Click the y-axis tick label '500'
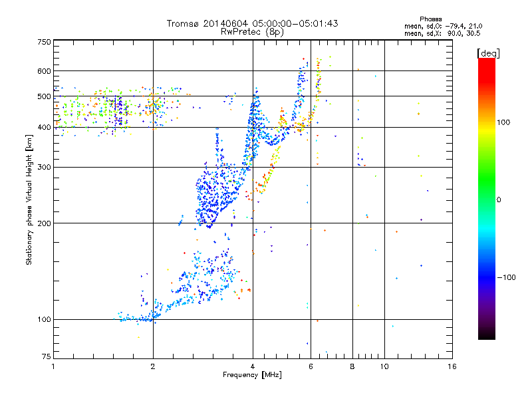The image size is (532, 399). (x=44, y=96)
